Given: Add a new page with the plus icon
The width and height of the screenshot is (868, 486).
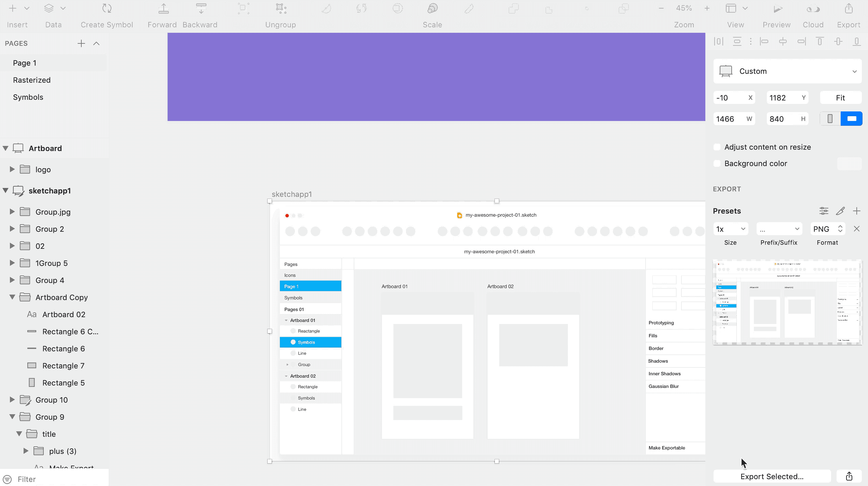Looking at the screenshot, I should [81, 43].
